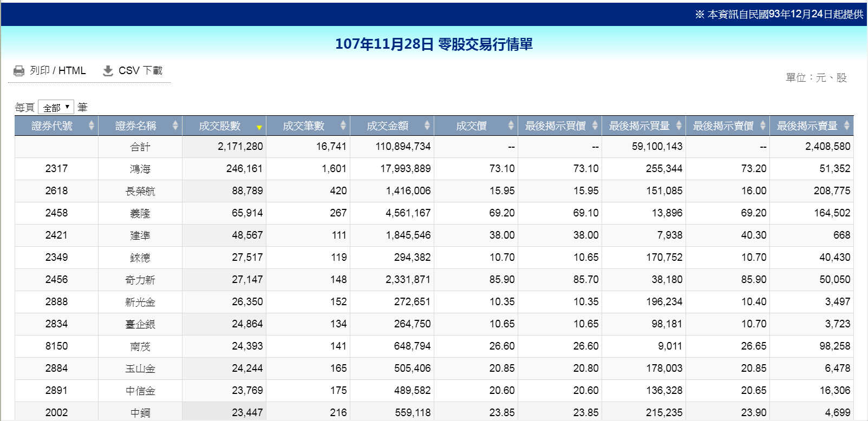Click 中鋼 成交金額 value 559,118
868x421 pixels.
pyautogui.click(x=413, y=413)
